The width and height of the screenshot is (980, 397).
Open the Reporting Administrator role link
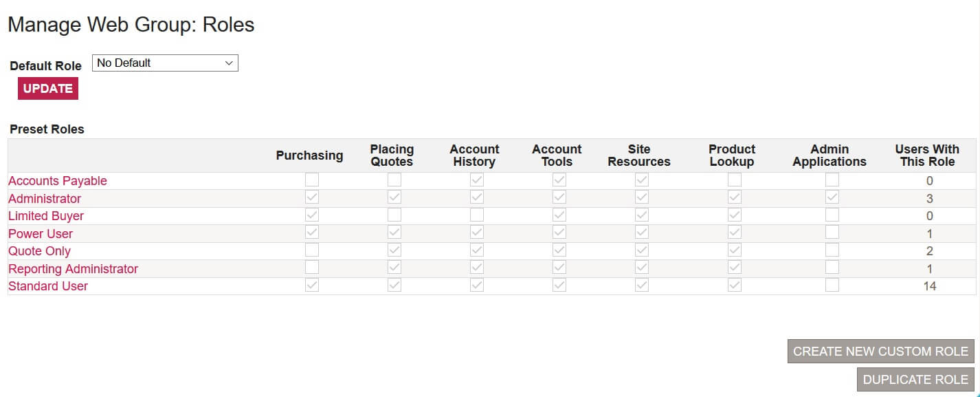(73, 269)
